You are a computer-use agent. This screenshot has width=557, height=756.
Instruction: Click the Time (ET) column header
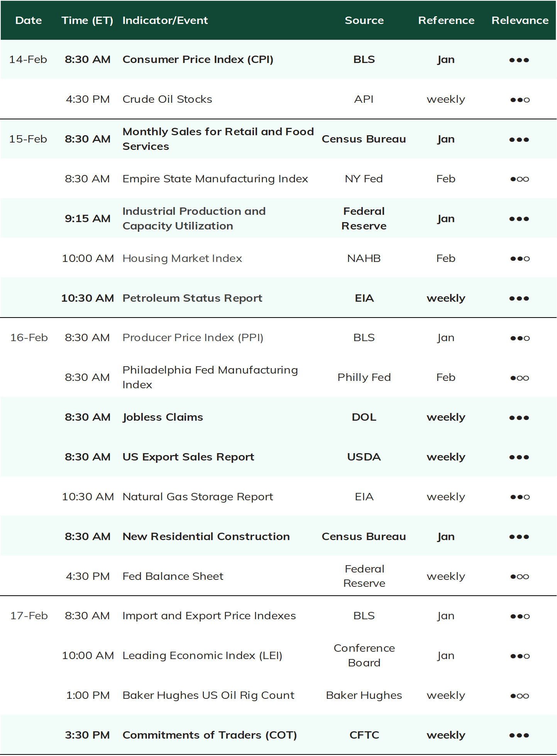pos(87,21)
